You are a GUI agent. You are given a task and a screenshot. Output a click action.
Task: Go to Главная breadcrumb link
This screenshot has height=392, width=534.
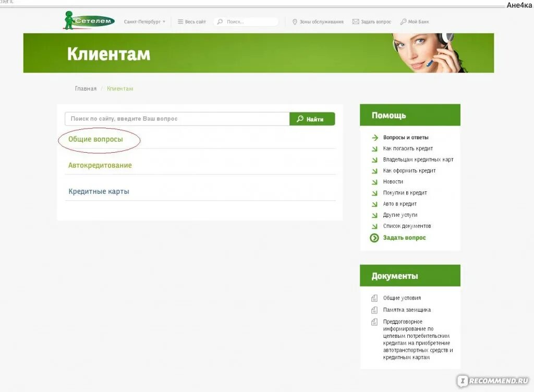(x=86, y=89)
